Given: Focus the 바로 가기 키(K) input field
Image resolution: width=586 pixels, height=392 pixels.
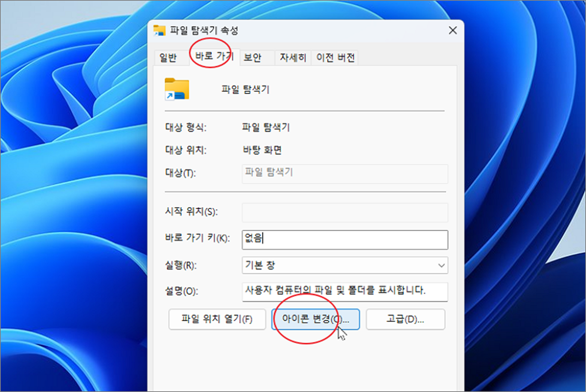Looking at the screenshot, I should (x=345, y=240).
